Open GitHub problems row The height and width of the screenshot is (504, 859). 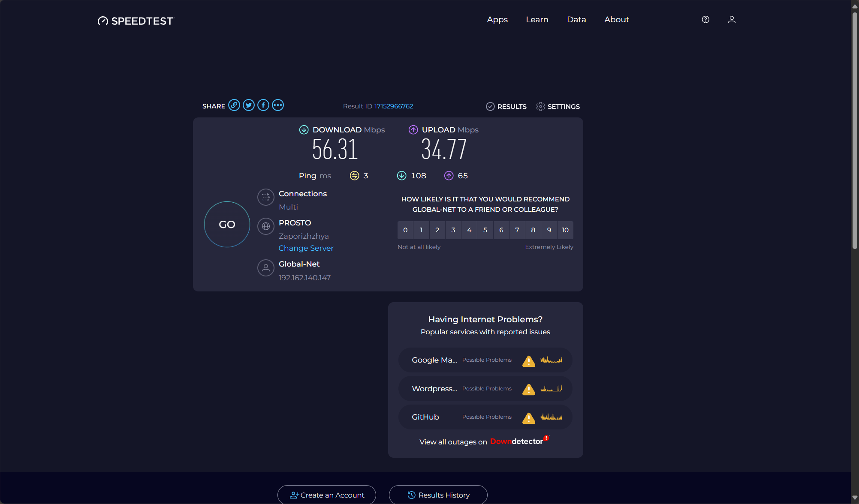(x=485, y=417)
